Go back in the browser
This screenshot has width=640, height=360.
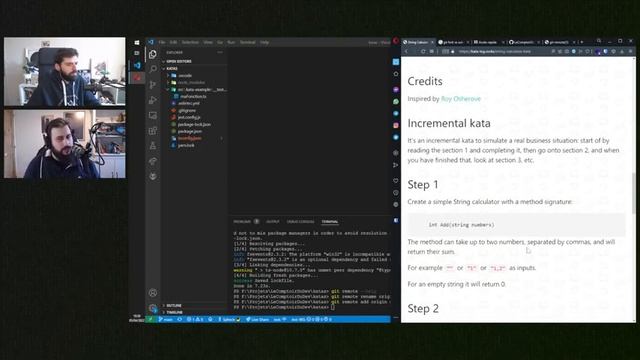pyautogui.click(x=407, y=51)
